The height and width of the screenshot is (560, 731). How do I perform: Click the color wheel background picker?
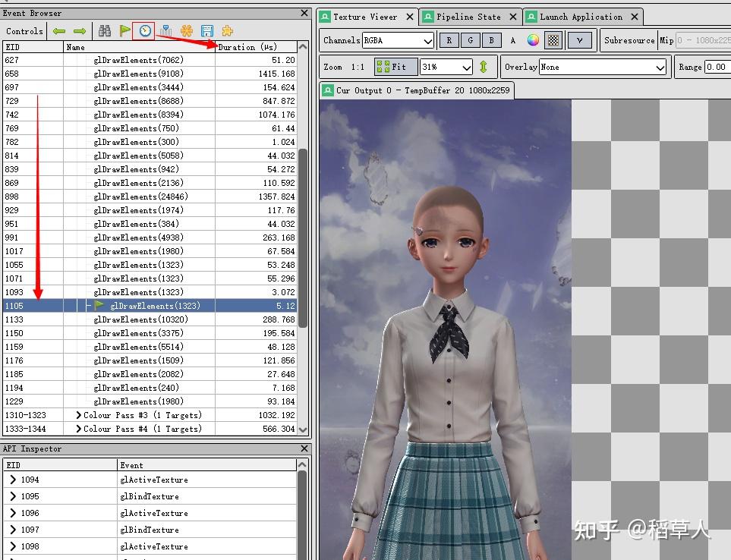[x=534, y=41]
